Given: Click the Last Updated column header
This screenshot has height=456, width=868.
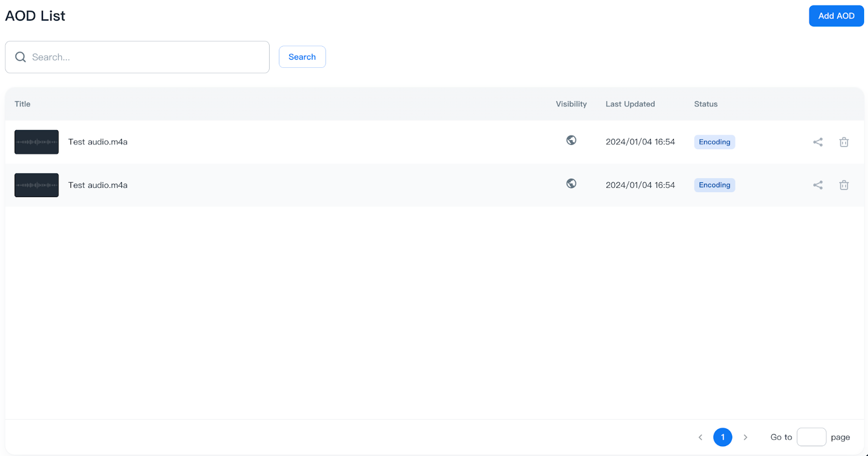Looking at the screenshot, I should [x=630, y=104].
